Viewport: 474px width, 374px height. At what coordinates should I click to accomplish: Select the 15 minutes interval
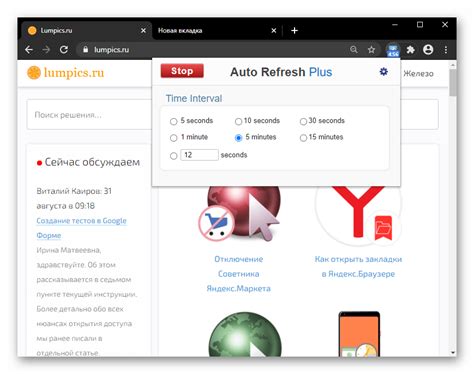[x=303, y=138]
